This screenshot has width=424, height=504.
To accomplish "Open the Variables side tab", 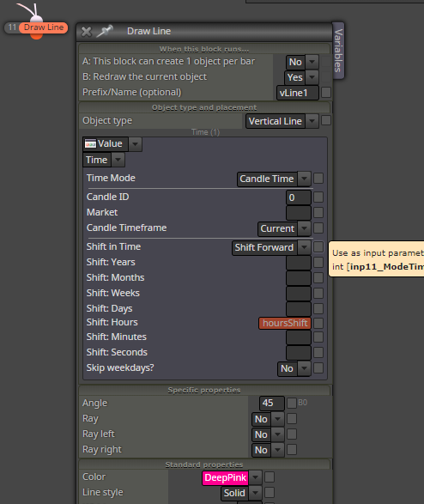I will click(x=338, y=50).
